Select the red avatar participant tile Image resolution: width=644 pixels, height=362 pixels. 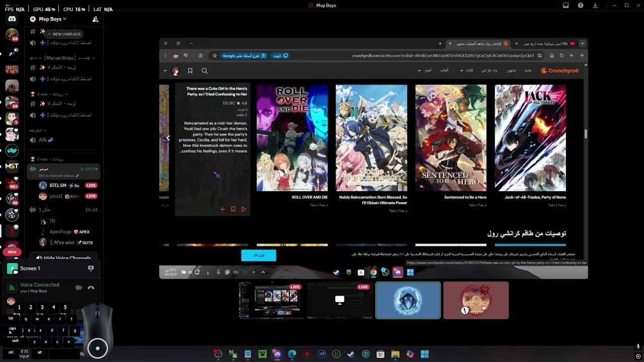[476, 300]
